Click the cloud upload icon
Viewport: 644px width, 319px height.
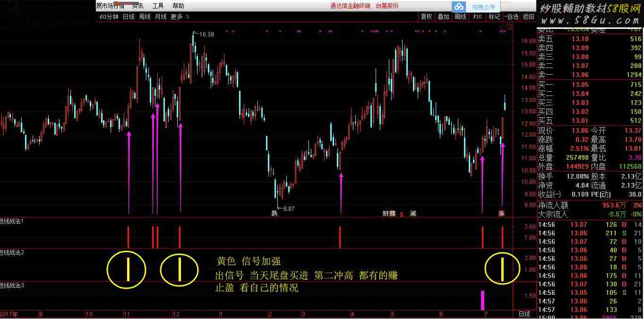coord(459,7)
